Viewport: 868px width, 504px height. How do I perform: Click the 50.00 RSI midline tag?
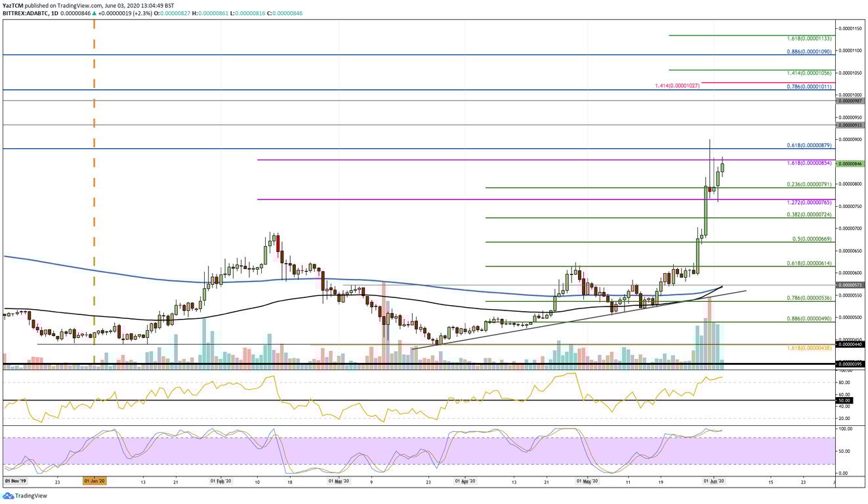tap(846, 399)
